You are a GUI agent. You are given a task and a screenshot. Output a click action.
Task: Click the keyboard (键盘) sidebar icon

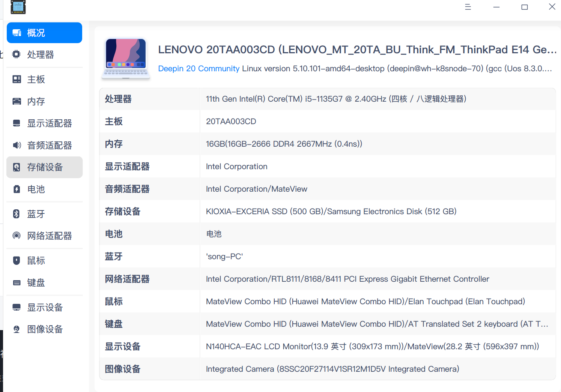(17, 282)
